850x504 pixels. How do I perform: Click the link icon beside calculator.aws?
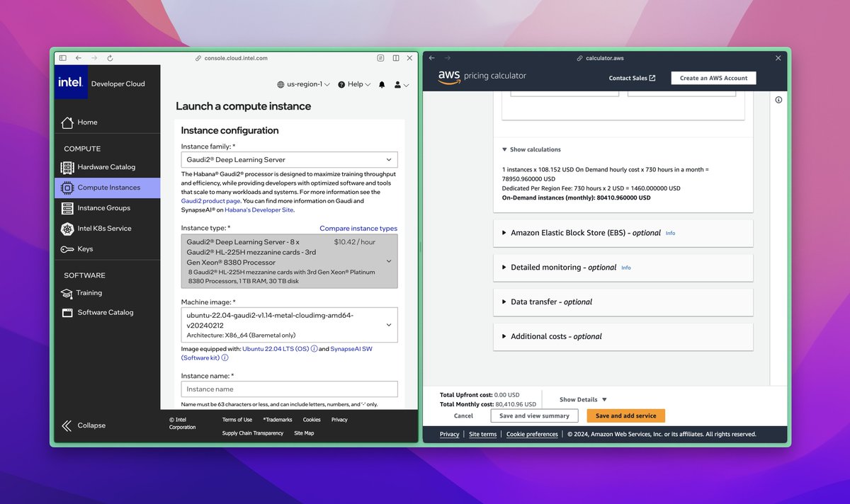(x=580, y=58)
